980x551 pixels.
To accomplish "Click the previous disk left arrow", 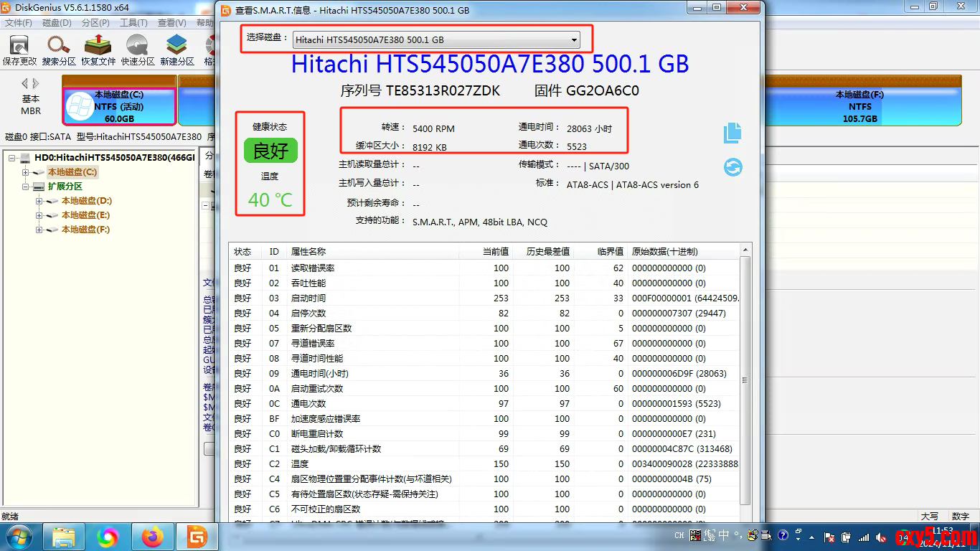I will coord(24,84).
